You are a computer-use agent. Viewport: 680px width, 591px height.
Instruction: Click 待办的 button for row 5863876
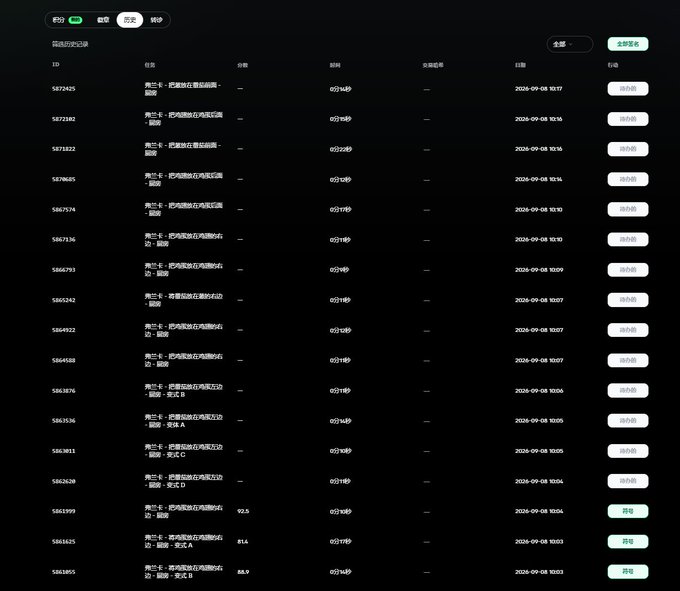coord(628,390)
